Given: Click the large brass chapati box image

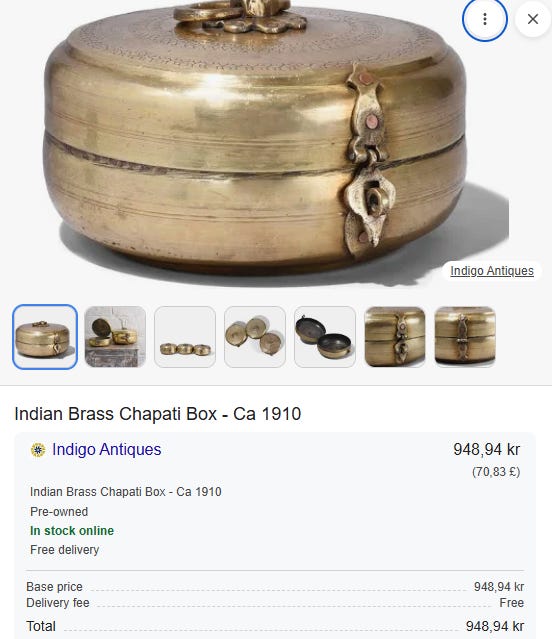Looking at the screenshot, I should point(261,143).
